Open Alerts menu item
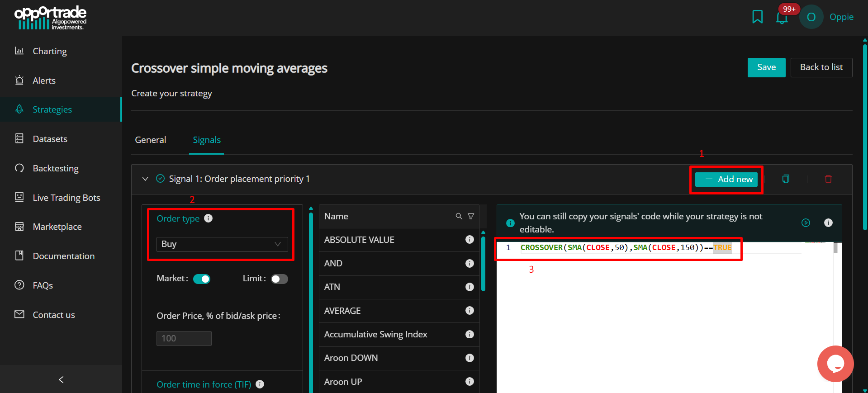This screenshot has height=393, width=868. click(x=44, y=80)
